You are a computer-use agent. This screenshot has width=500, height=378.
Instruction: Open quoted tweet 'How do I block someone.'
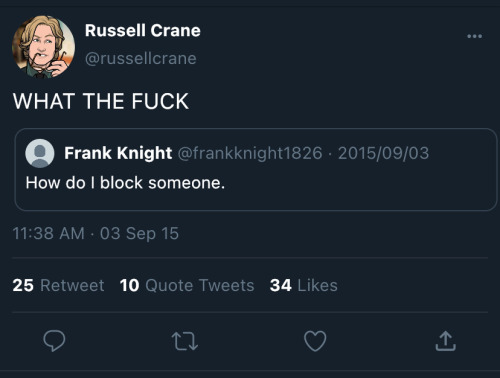coord(125,183)
